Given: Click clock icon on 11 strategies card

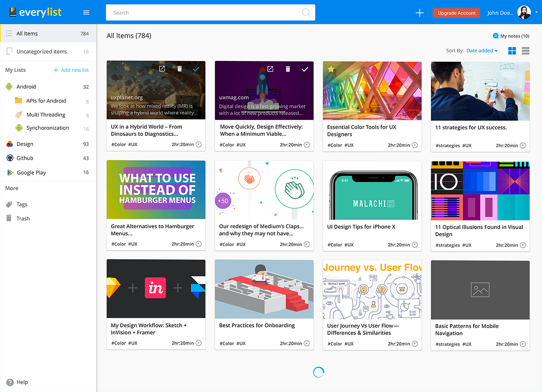Looking at the screenshot, I should (523, 145).
